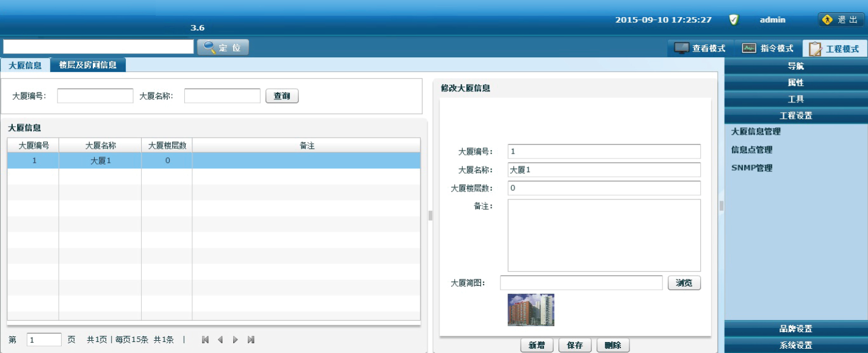The image size is (868, 353).
Task: Expand the 品牌设置 accordion panel
Action: point(796,329)
